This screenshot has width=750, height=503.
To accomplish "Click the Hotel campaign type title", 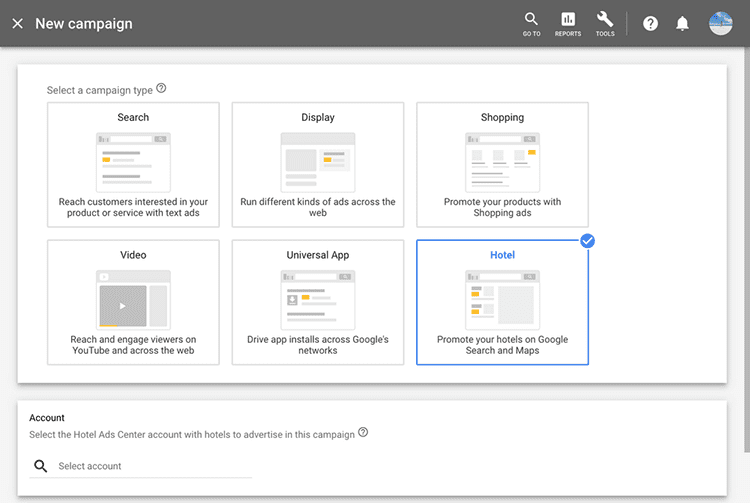I will 502,255.
